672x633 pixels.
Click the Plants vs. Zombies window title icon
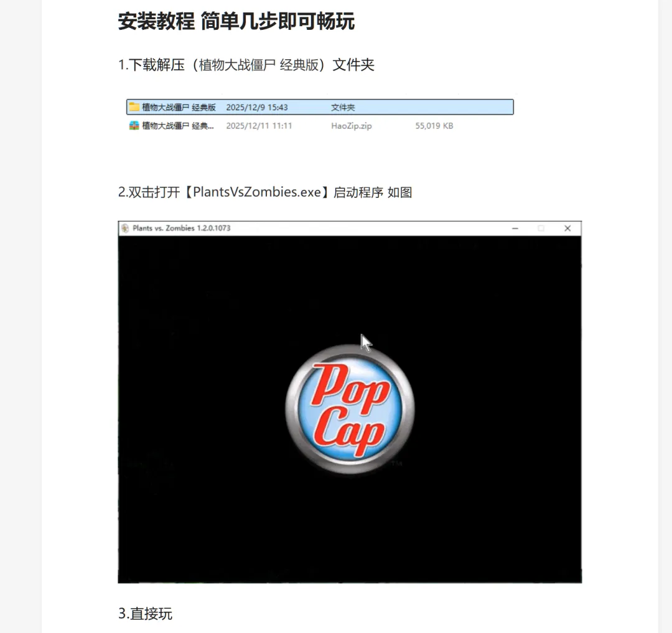(x=124, y=228)
